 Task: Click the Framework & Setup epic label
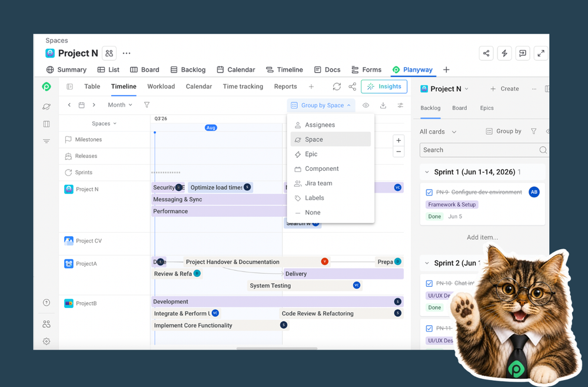(452, 205)
